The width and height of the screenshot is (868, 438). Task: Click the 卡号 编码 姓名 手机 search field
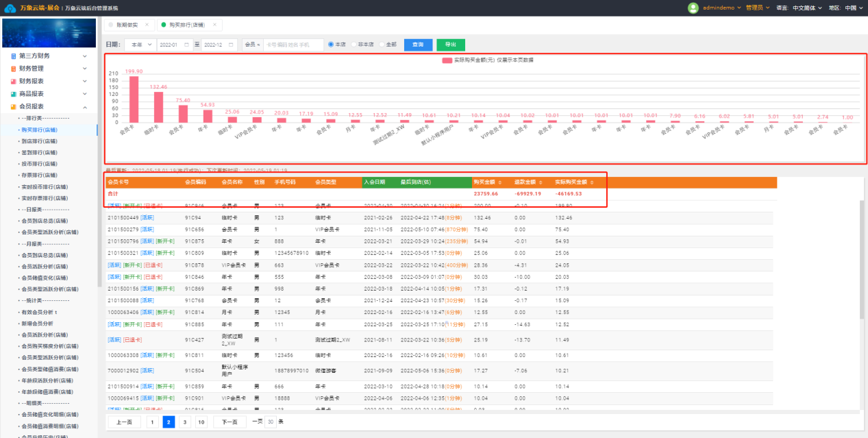click(293, 45)
